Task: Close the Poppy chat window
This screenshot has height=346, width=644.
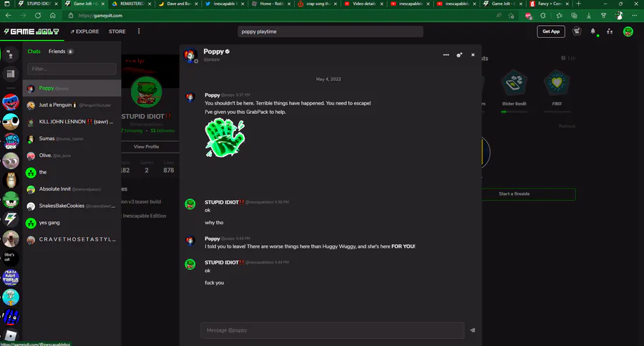Action: tap(473, 54)
